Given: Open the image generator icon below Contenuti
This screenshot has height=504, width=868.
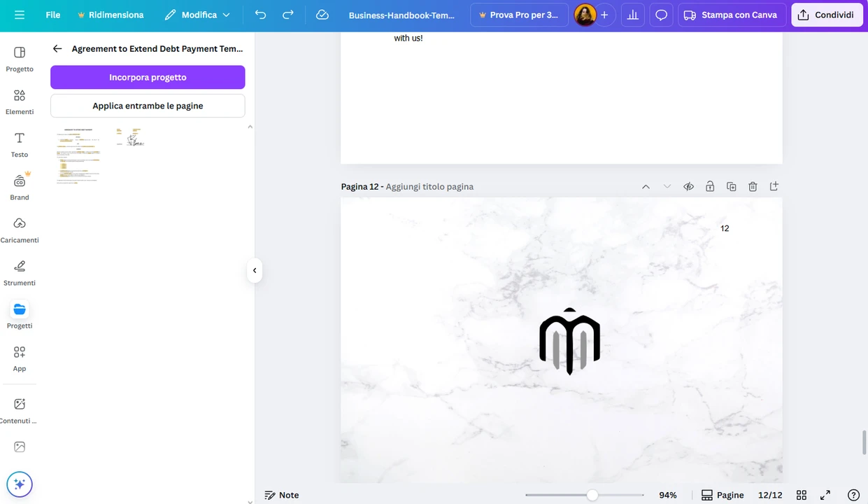Looking at the screenshot, I should (20, 447).
